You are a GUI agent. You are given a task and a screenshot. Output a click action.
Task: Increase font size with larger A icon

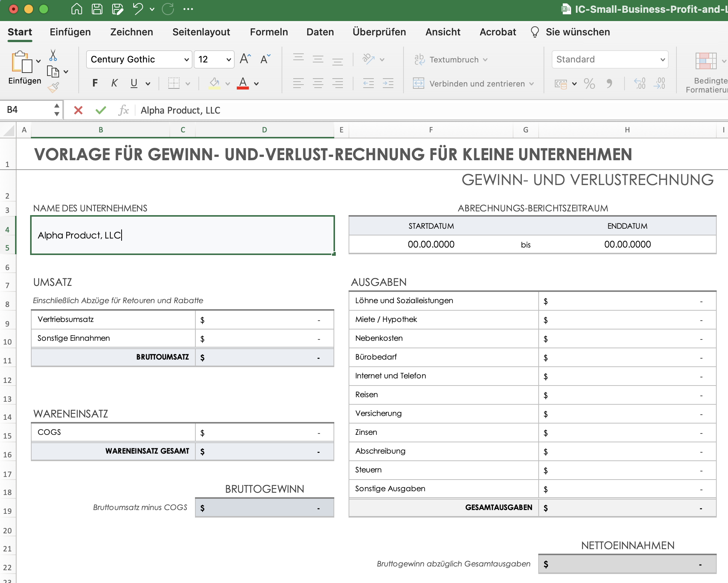(245, 59)
